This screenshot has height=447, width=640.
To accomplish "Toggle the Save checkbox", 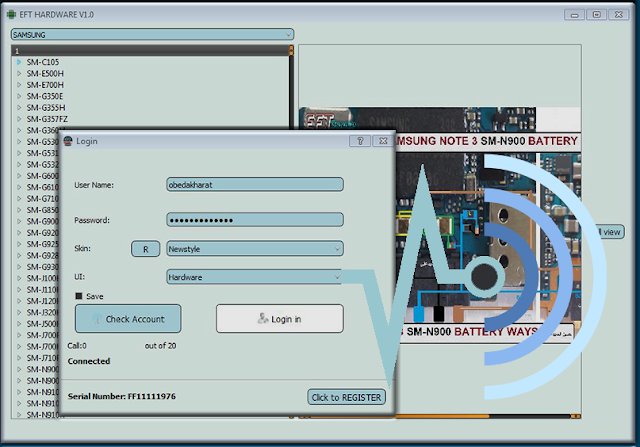I will pyautogui.click(x=79, y=296).
